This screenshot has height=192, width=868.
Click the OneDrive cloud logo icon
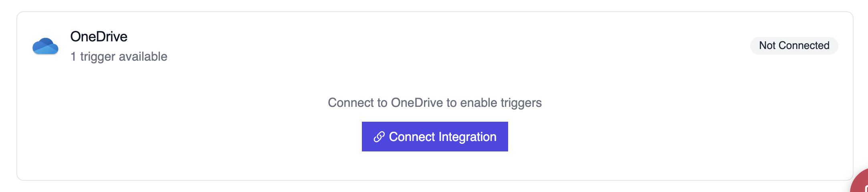[45, 46]
